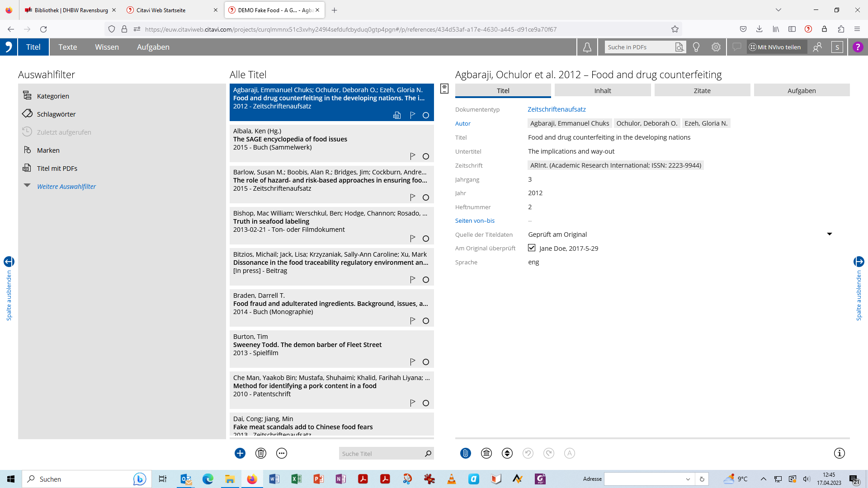Select Marken filter
The width and height of the screenshot is (868, 488).
(48, 150)
